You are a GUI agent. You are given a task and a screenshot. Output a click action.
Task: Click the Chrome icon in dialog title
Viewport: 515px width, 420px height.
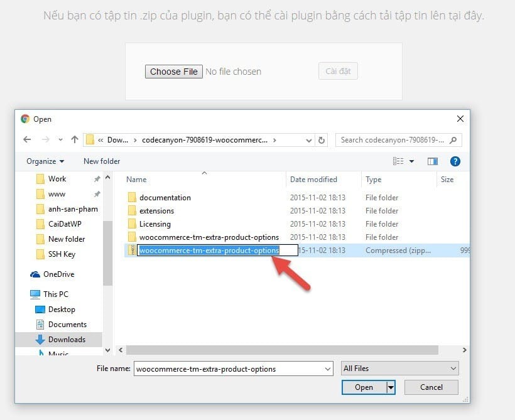(x=25, y=119)
